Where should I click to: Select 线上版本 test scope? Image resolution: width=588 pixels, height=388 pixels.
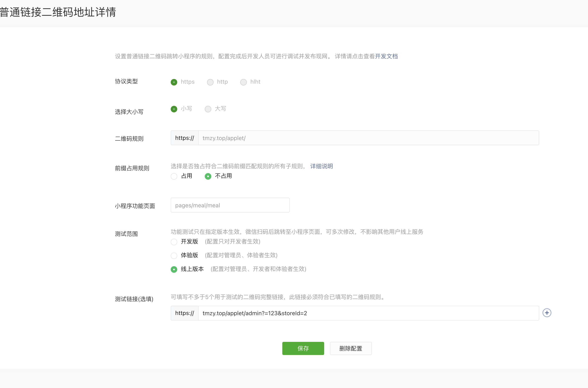(174, 269)
